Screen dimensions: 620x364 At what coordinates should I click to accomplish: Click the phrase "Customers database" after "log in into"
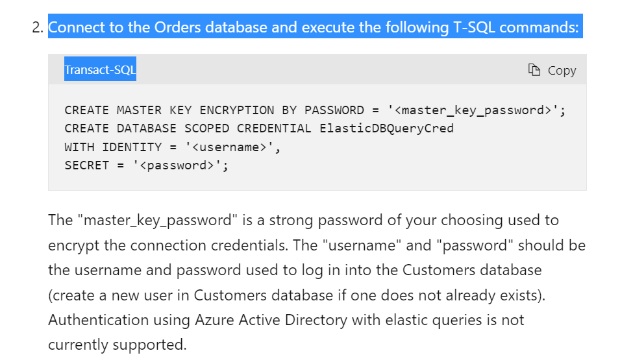(x=472, y=270)
